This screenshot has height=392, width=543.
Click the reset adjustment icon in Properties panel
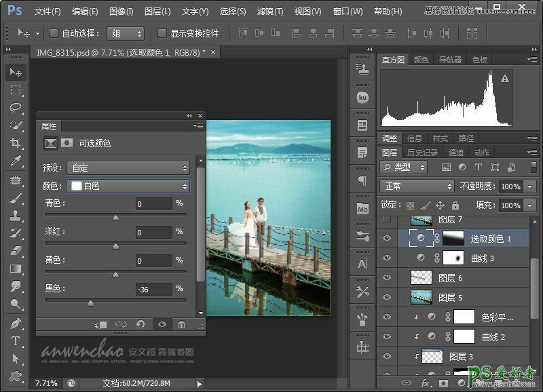click(x=141, y=325)
